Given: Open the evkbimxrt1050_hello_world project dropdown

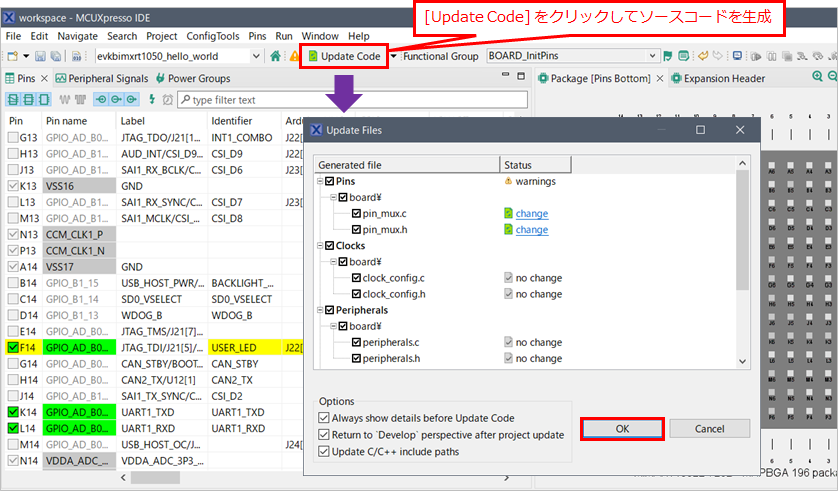Looking at the screenshot, I should point(256,56).
